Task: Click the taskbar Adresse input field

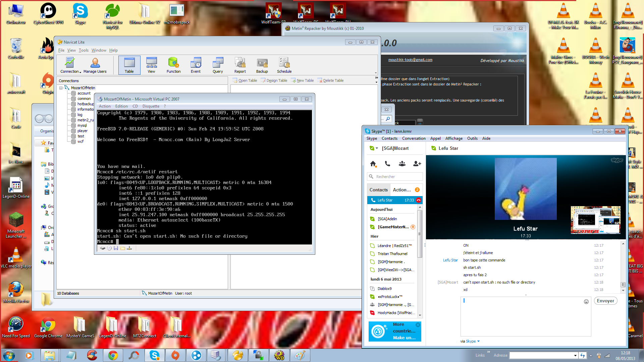Action: coord(541,355)
